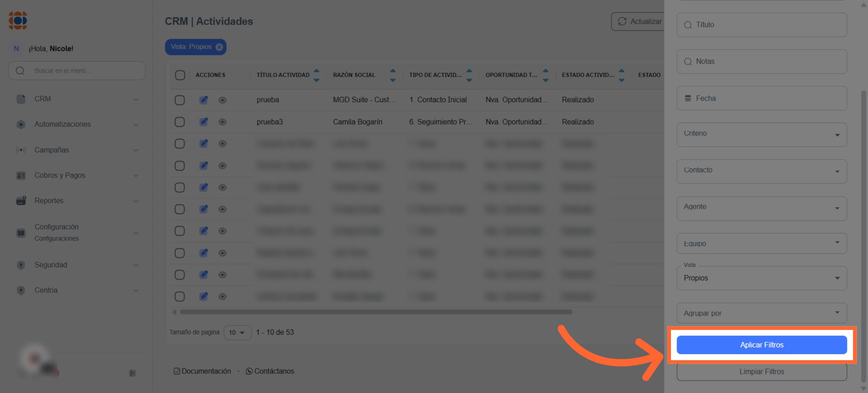Select the prueba3 row checkbox

point(180,122)
